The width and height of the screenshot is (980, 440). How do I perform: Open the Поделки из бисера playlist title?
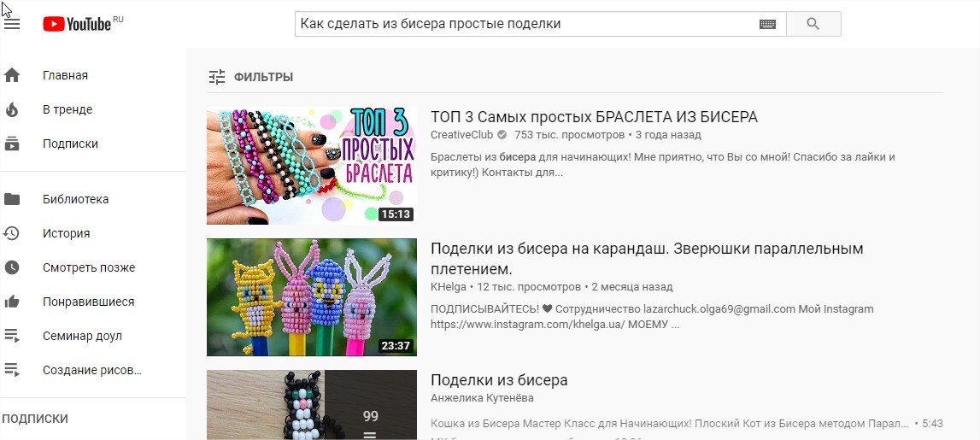point(499,380)
